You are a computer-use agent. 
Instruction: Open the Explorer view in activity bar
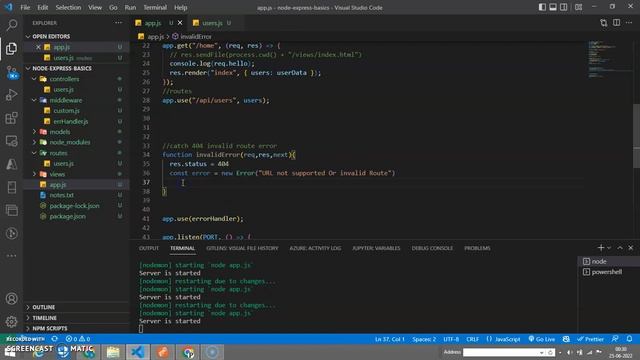11,49
